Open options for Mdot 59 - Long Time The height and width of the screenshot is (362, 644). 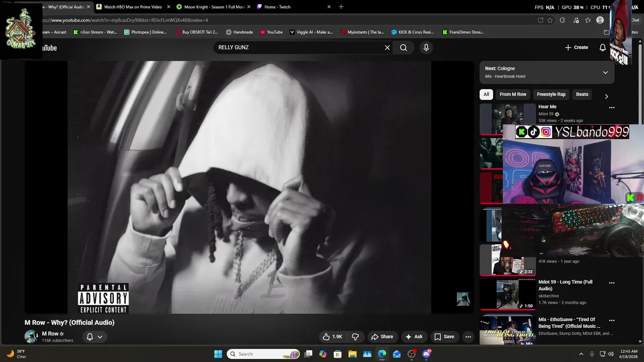point(612,283)
